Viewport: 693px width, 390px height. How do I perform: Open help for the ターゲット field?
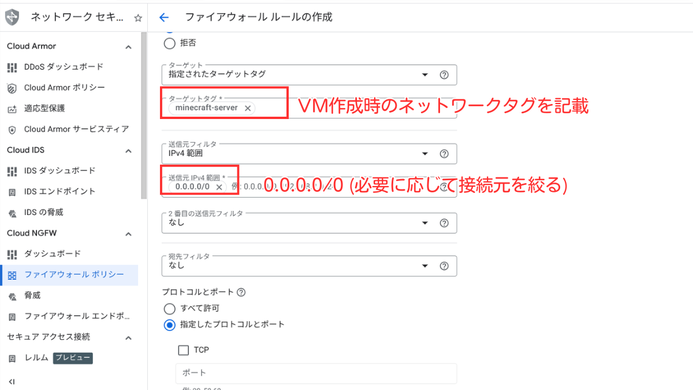click(444, 75)
